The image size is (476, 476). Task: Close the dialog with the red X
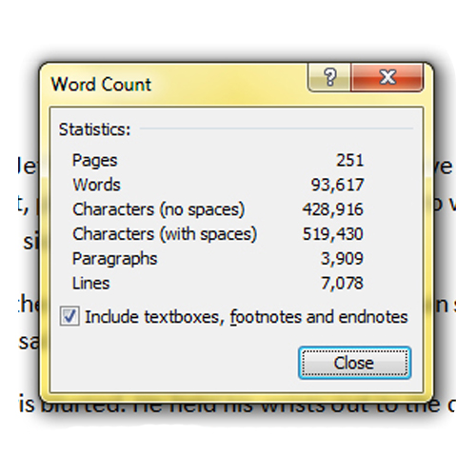point(387,77)
